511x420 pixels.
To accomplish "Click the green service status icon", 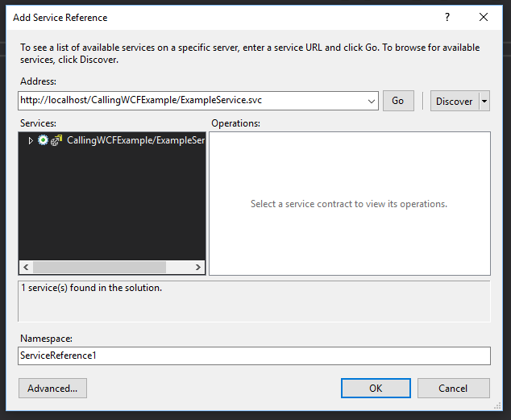I will coord(43,140).
